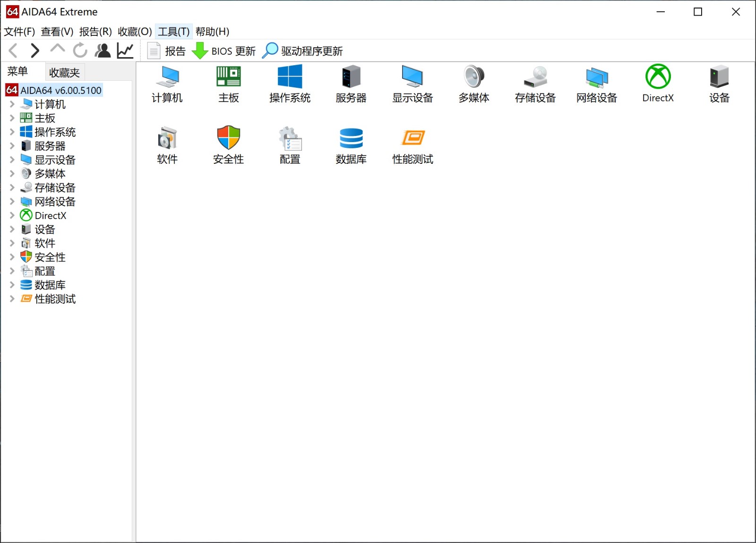Expand the 网络设备 tree node chevron
Image resolution: width=756 pixels, height=543 pixels.
click(x=12, y=202)
